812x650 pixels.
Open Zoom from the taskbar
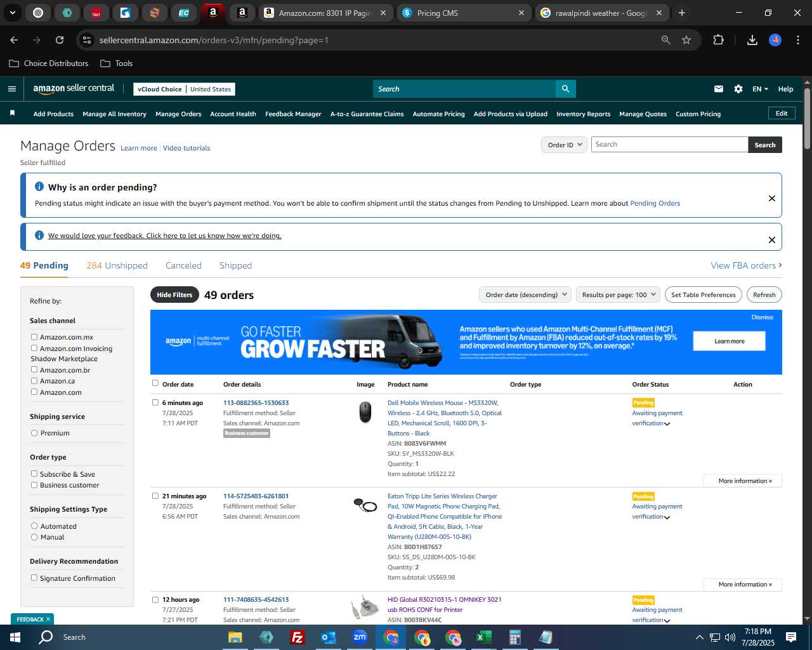pyautogui.click(x=360, y=637)
